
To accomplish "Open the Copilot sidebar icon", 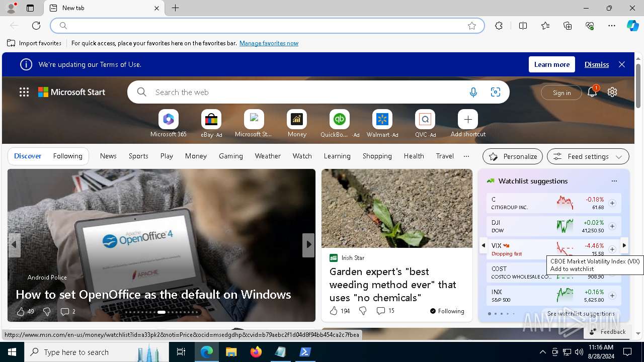I will (x=632, y=26).
